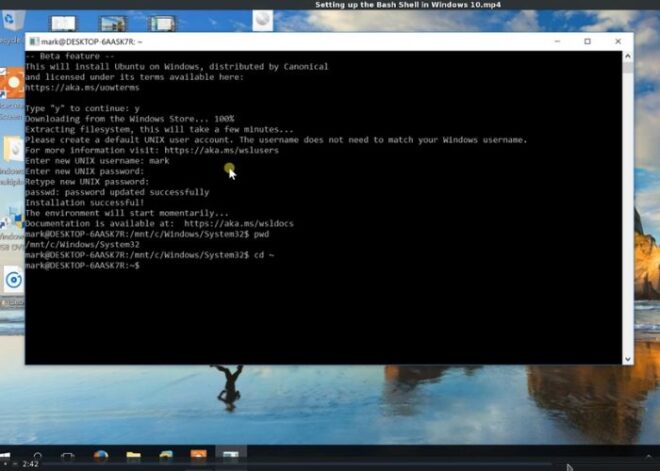Image resolution: width=660 pixels, height=471 pixels.
Task: Open the Recycle Bin desktop icon
Action: [x=11, y=20]
